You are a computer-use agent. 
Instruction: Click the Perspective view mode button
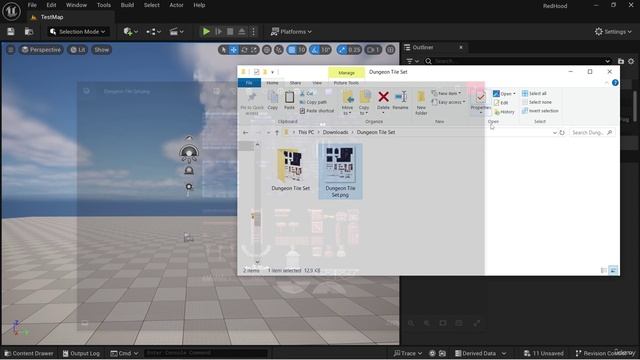(41, 50)
